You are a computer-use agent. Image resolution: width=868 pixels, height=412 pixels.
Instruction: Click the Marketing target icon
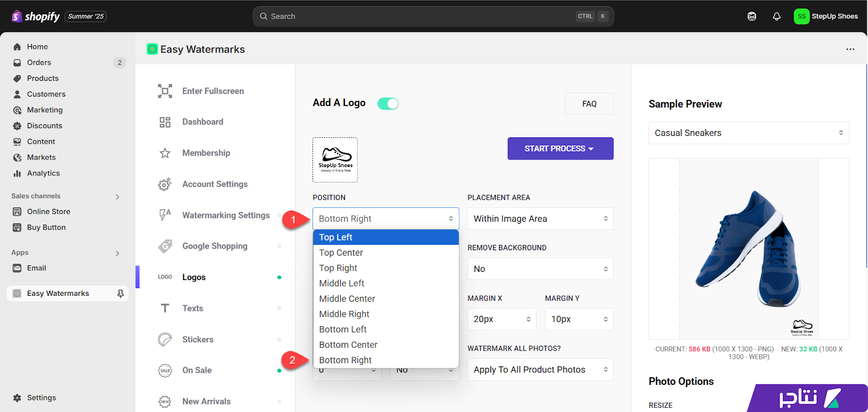tap(17, 110)
